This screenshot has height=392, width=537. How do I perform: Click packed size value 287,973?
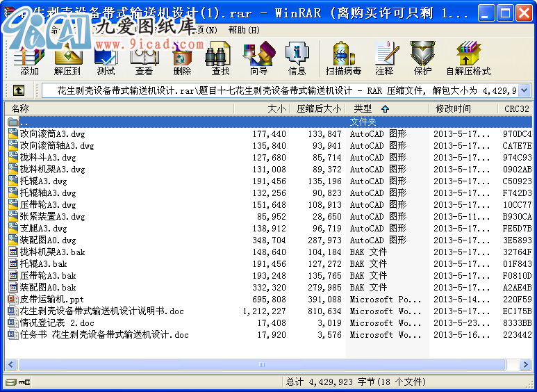click(x=324, y=240)
